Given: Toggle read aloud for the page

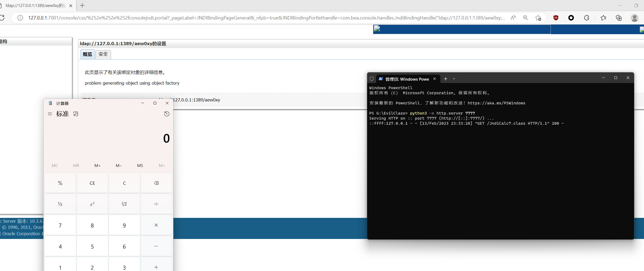Looking at the screenshot, I should pos(513,18).
